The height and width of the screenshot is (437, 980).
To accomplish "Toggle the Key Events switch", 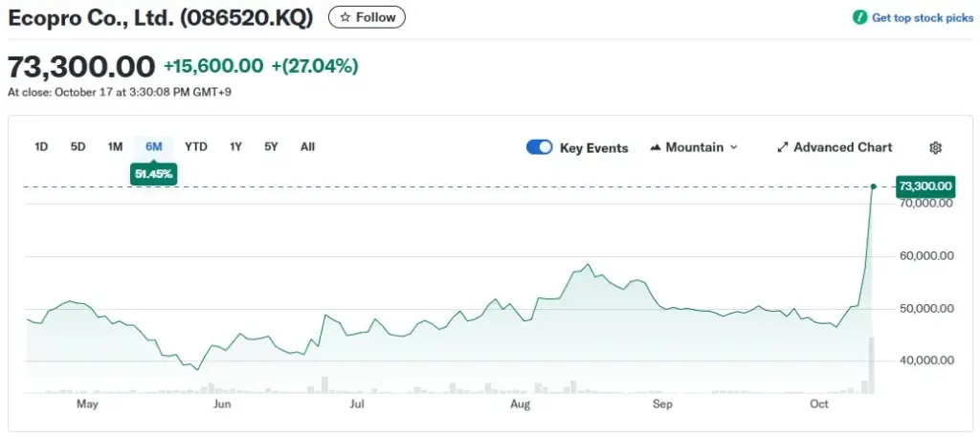I will click(x=539, y=147).
